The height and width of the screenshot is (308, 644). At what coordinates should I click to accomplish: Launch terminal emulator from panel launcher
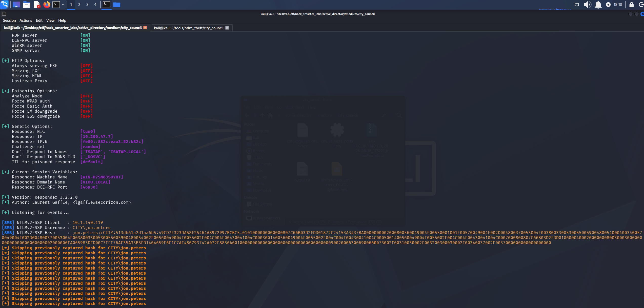pyautogui.click(x=56, y=5)
